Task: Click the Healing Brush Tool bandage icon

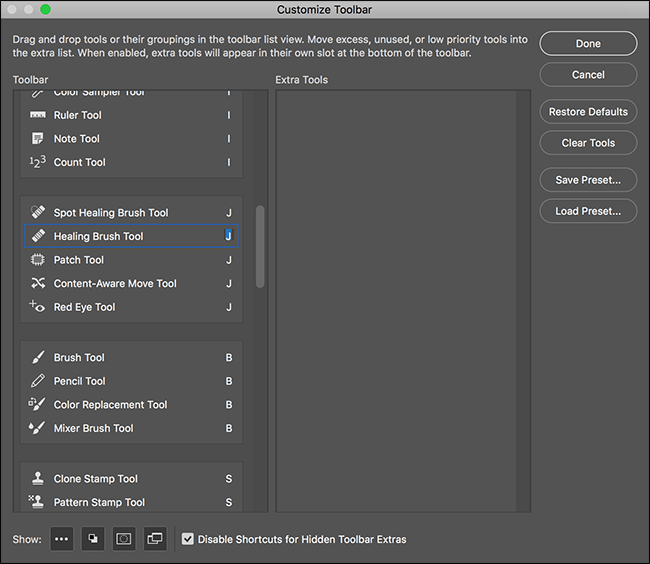Action: tap(38, 236)
